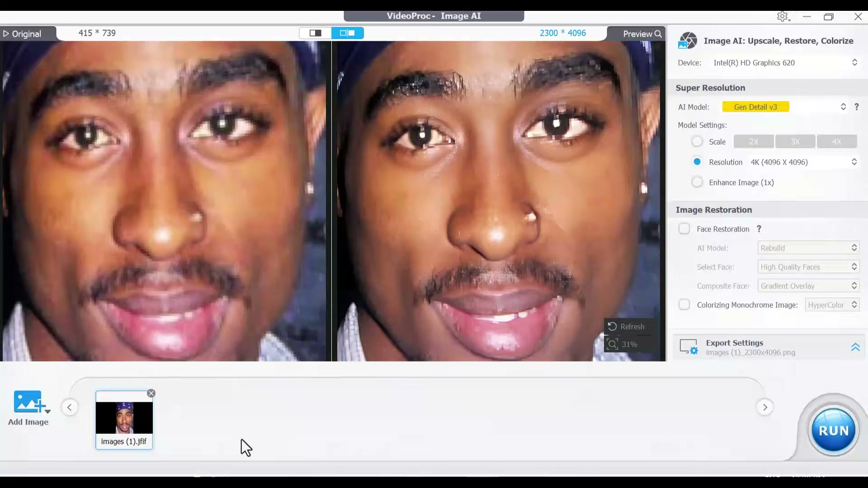The width and height of the screenshot is (868, 488).
Task: Click the original image preview pane
Action: click(x=165, y=201)
